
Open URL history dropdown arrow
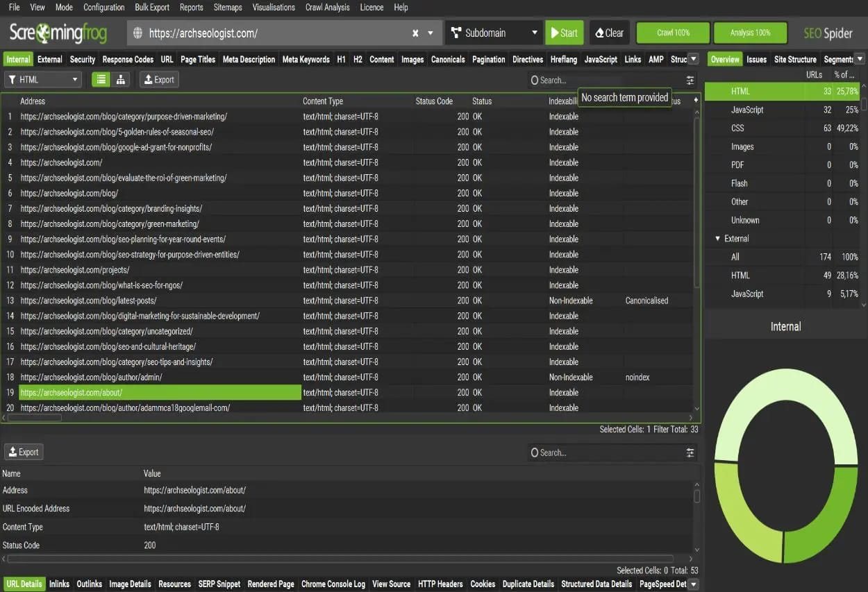(431, 33)
